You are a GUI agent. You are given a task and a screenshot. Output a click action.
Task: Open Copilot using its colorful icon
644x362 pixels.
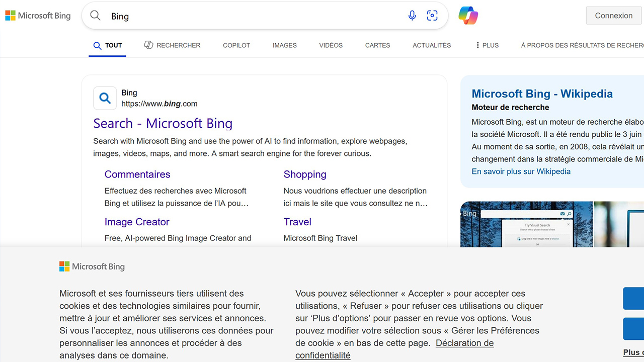point(468,16)
